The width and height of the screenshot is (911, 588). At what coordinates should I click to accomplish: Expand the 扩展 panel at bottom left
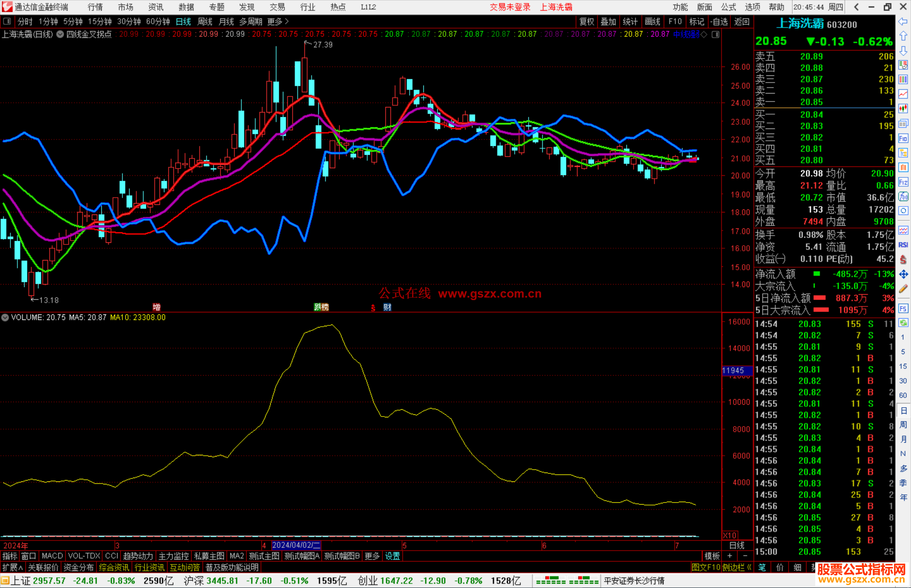pyautogui.click(x=12, y=567)
